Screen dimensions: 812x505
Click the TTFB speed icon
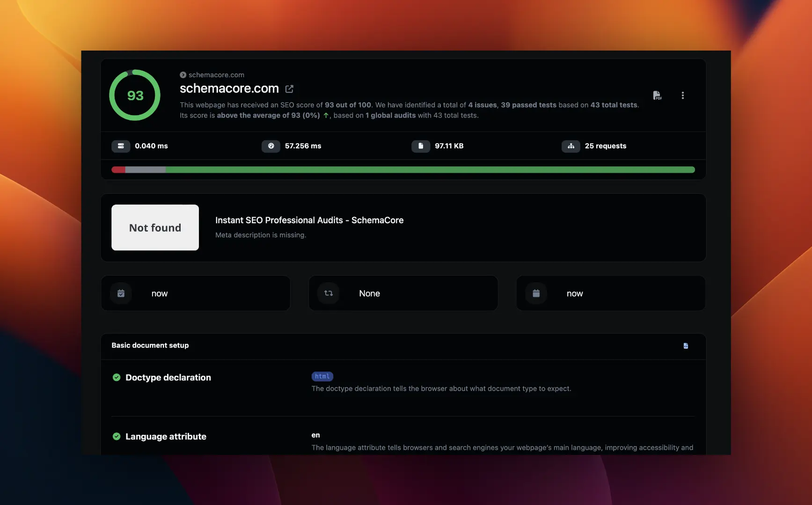[x=121, y=146]
